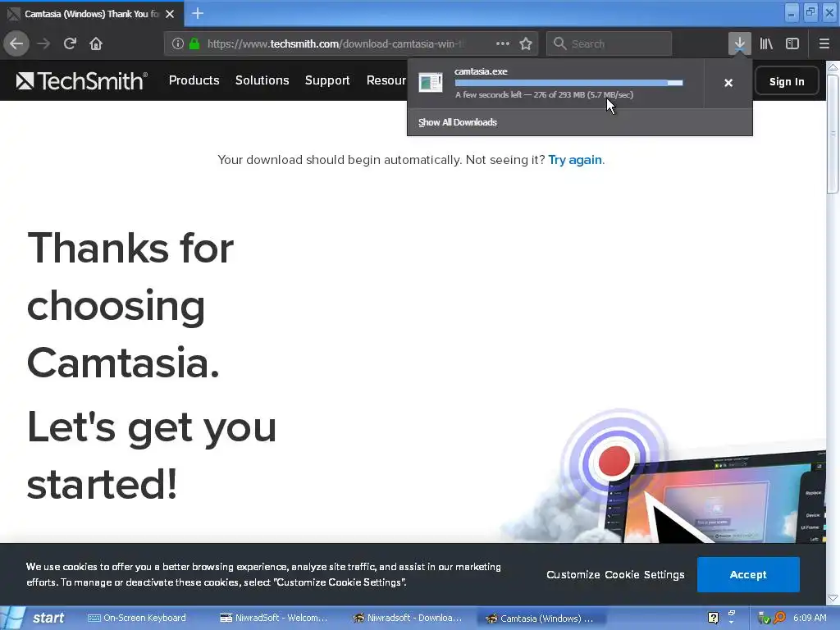Click the download status text '276 of 293 MB'
Image resolution: width=840 pixels, height=630 pixels.
tap(559, 95)
